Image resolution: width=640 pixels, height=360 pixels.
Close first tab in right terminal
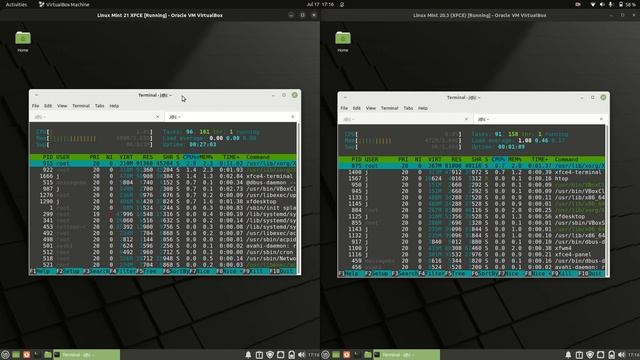467,119
